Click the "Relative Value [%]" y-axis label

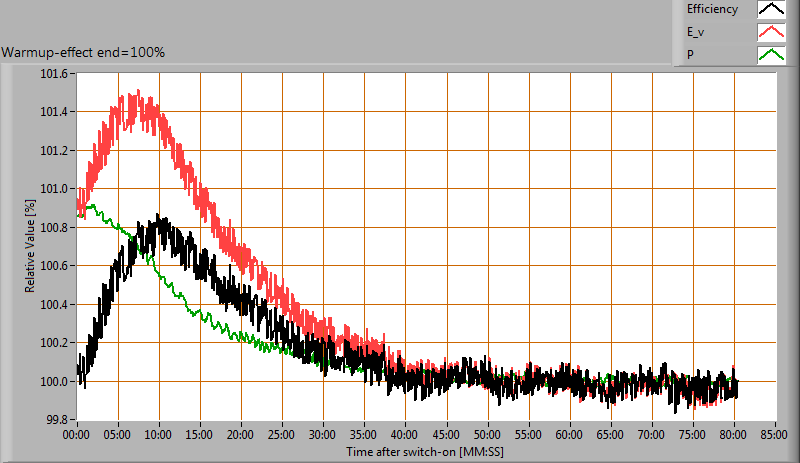pos(31,246)
